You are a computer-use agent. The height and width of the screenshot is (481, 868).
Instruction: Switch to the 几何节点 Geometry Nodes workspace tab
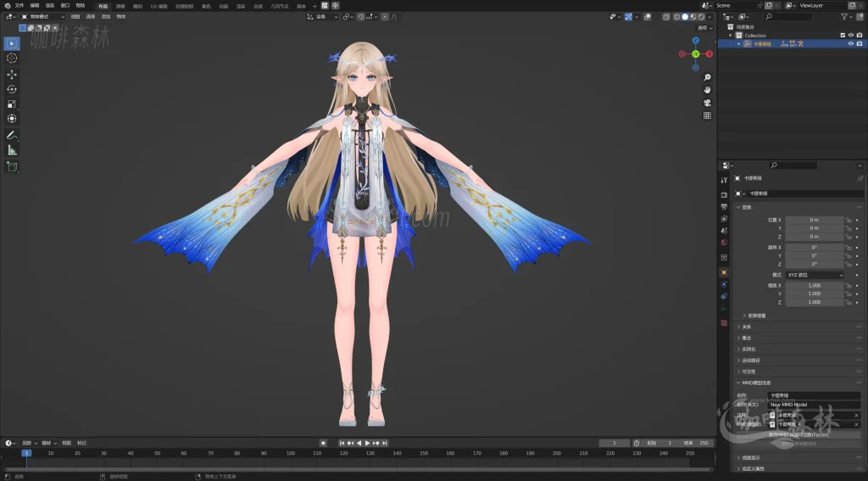point(280,6)
